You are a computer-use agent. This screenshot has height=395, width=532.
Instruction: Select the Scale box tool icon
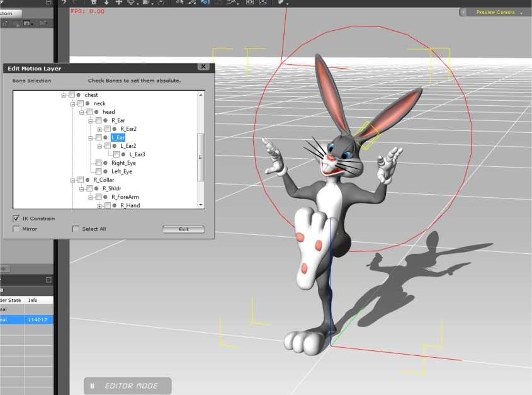point(146,3)
